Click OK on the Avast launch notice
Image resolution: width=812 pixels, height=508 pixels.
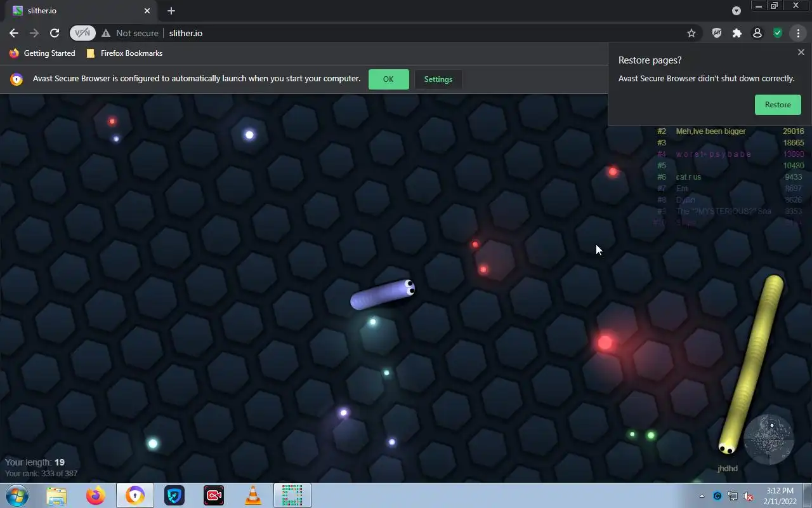pos(388,79)
